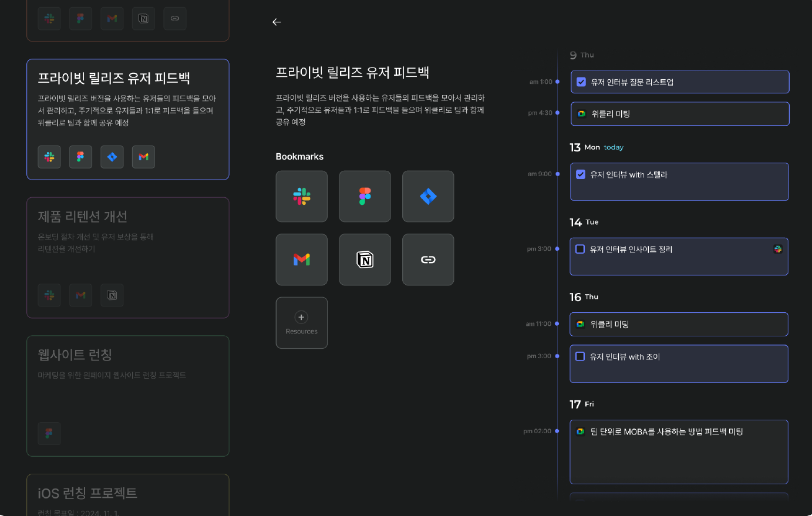This screenshot has height=516, width=812.
Task: Click Slack icon on 제품 리텐션 개선 card
Action: [49, 295]
